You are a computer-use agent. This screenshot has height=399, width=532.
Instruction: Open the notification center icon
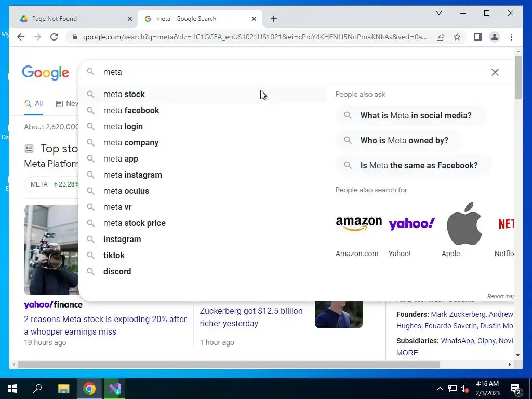(516, 389)
